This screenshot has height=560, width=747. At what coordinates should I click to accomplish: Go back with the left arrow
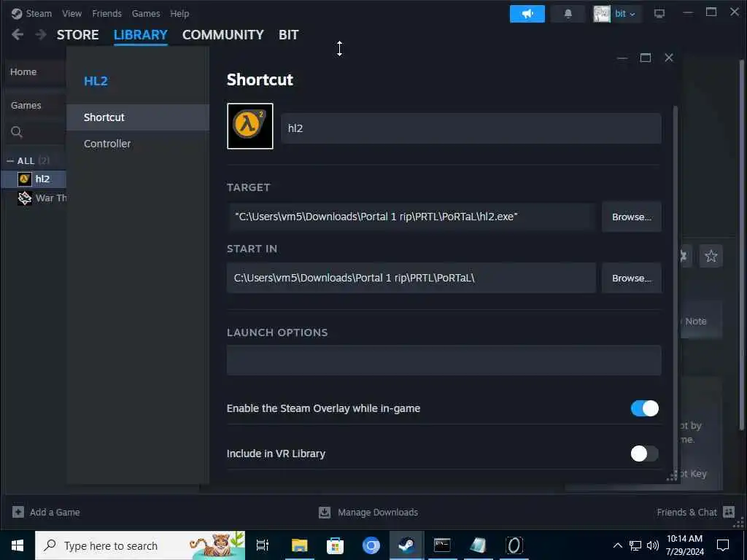click(18, 34)
